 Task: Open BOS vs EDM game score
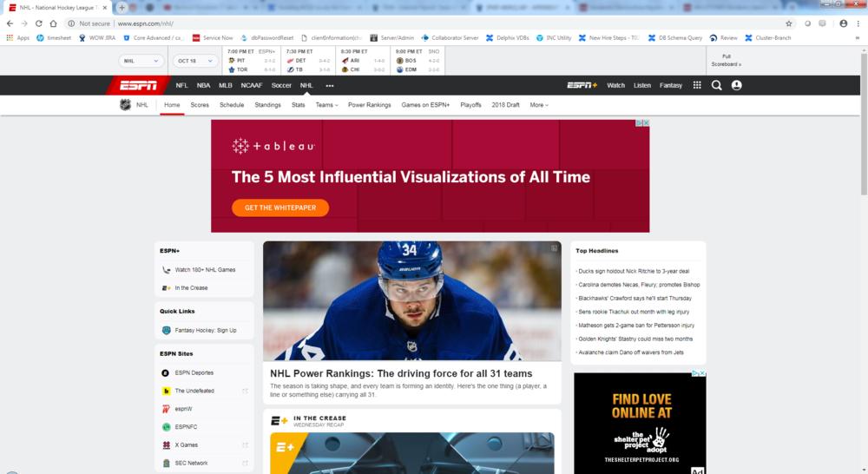pyautogui.click(x=418, y=61)
